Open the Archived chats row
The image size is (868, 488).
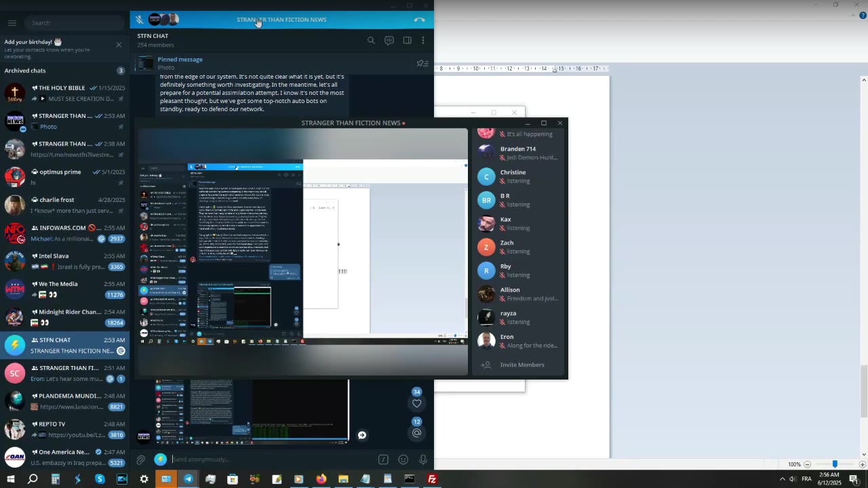[64, 70]
